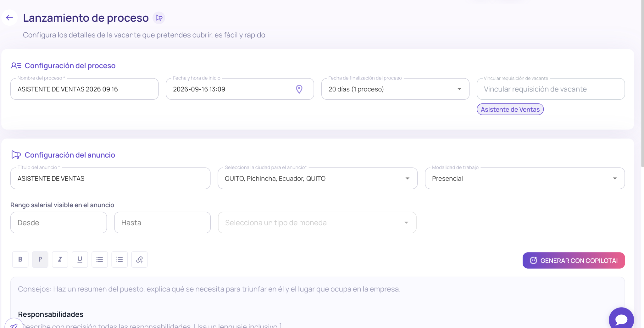The height and width of the screenshot is (328, 644).
Task: Click the back arrow icon
Action: click(x=9, y=18)
